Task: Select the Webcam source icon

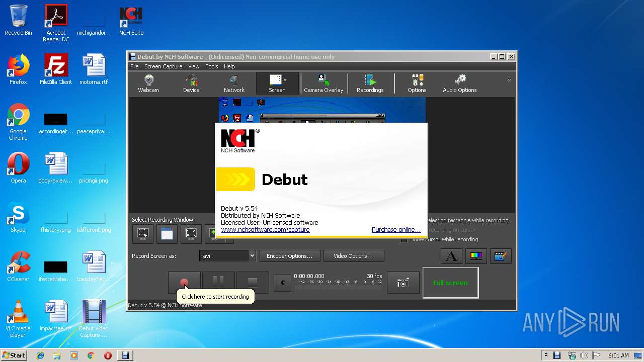Action: [x=148, y=84]
